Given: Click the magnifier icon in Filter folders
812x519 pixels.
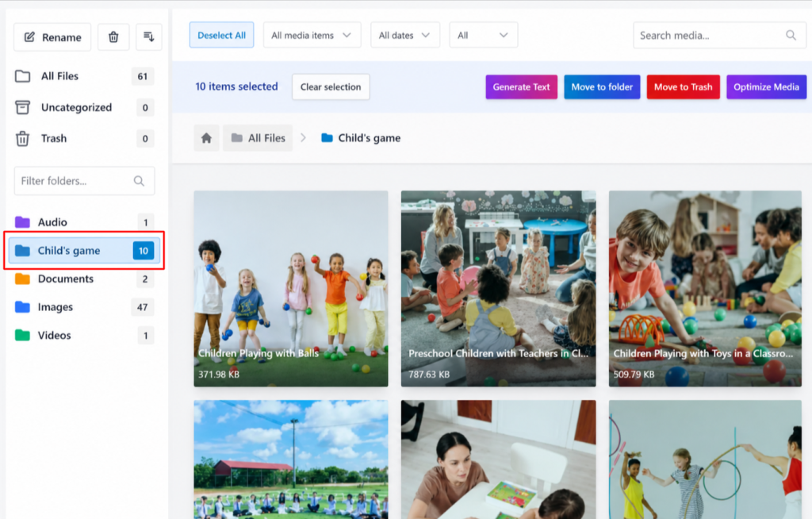Looking at the screenshot, I should click(139, 181).
